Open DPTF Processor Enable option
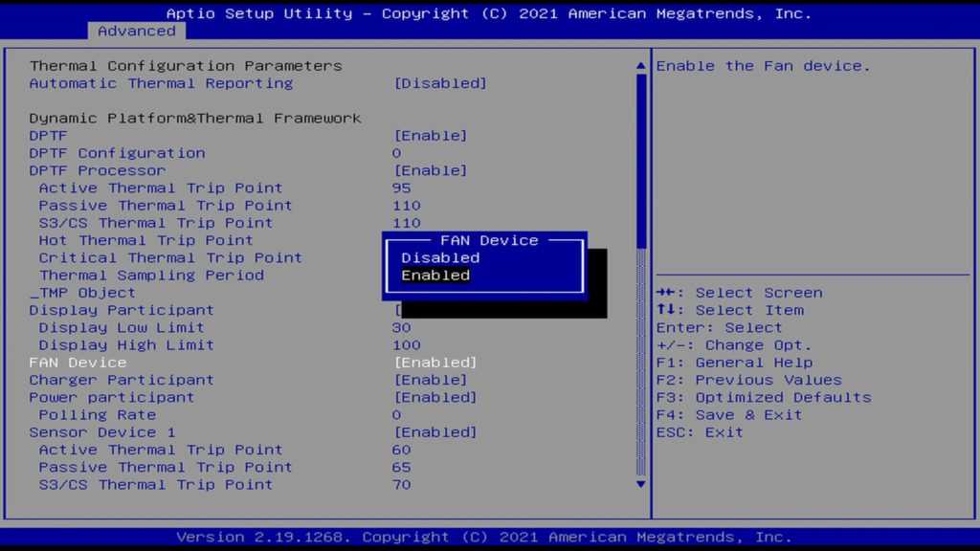This screenshot has height=551, width=980. pos(431,170)
